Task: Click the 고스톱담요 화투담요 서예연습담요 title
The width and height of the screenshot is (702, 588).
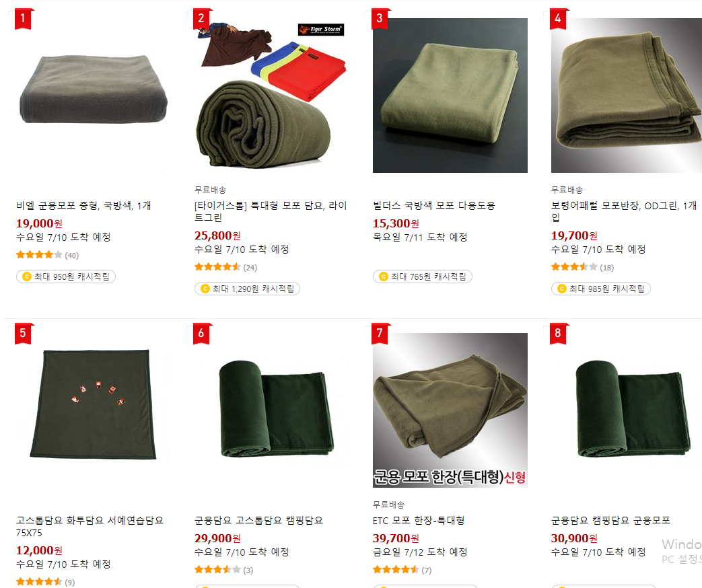Action: click(x=90, y=526)
